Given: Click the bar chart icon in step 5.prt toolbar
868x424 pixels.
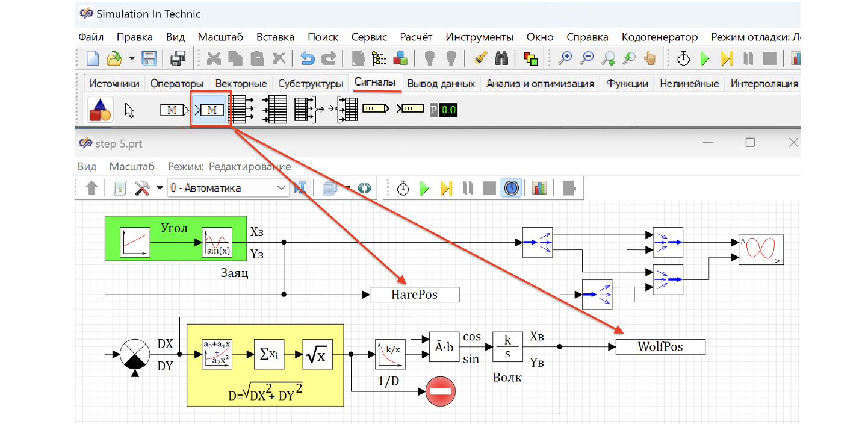Looking at the screenshot, I should 539,188.
